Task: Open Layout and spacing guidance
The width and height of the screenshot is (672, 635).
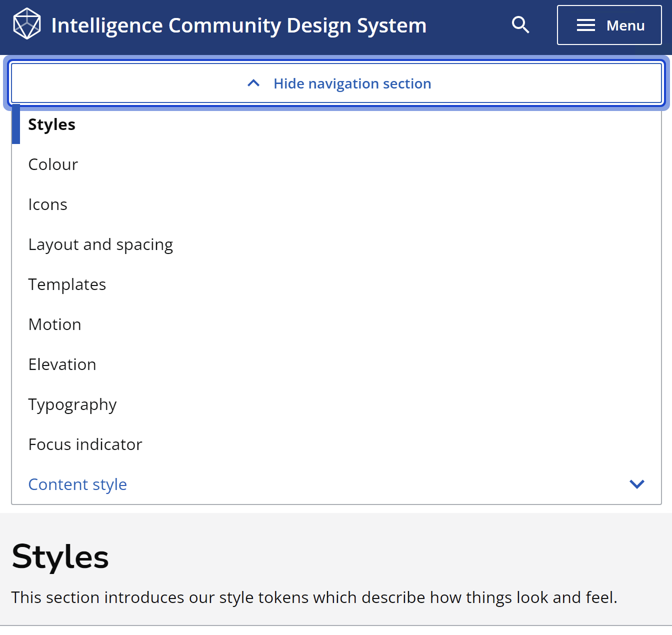Action: 100,244
